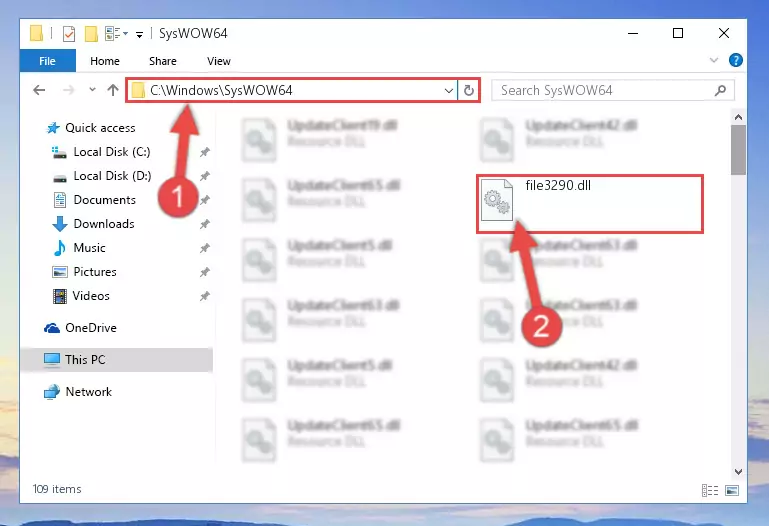
Task: Click the scroll up arrow of file list
Action: tap(738, 117)
